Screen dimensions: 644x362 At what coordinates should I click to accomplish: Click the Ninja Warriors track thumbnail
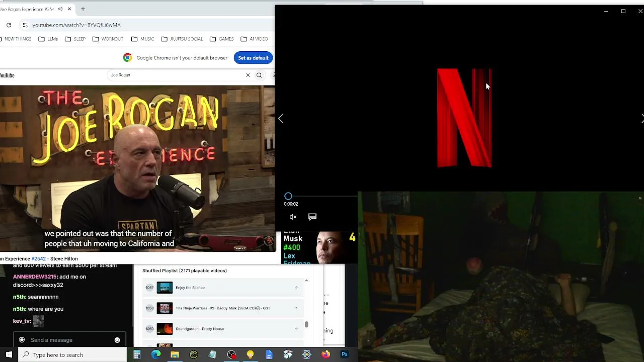click(x=165, y=308)
